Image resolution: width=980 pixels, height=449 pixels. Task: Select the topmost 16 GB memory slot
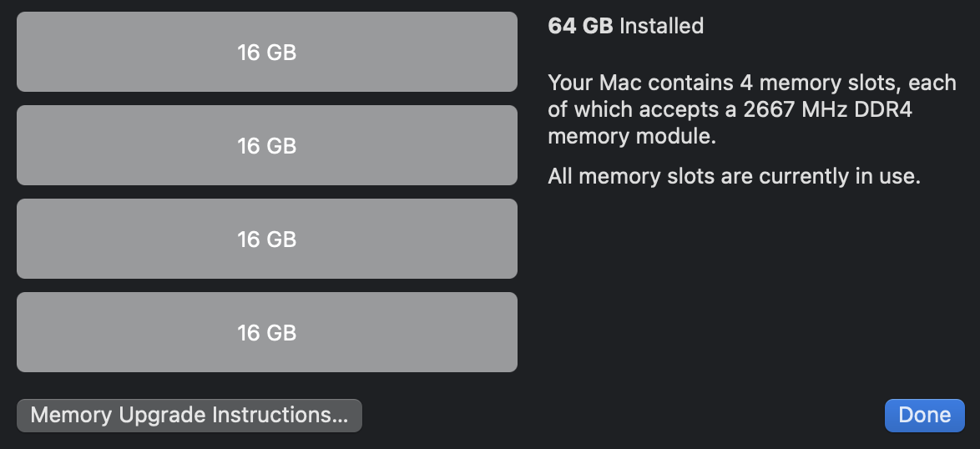pyautogui.click(x=266, y=52)
